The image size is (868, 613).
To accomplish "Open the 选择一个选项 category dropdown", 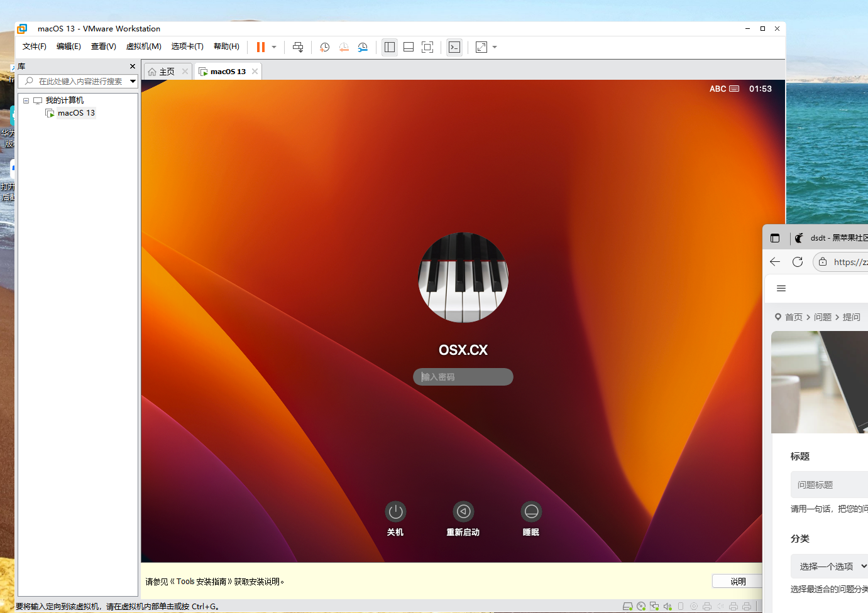I will point(829,567).
